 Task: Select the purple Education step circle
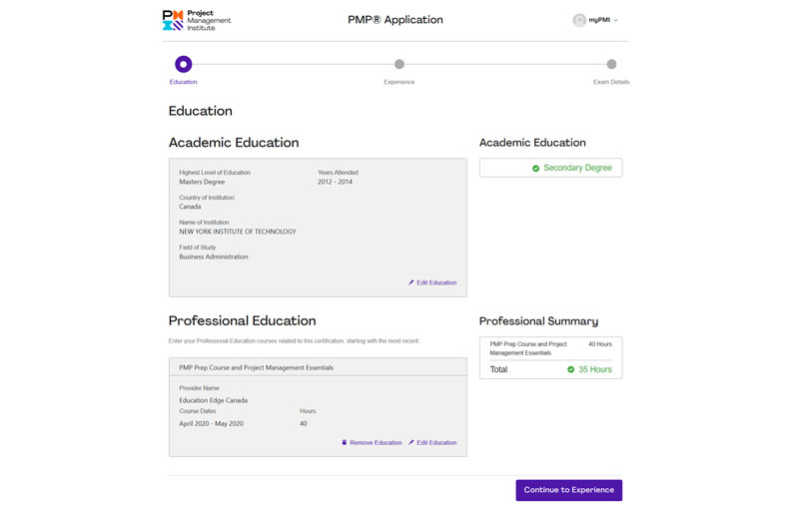point(183,64)
